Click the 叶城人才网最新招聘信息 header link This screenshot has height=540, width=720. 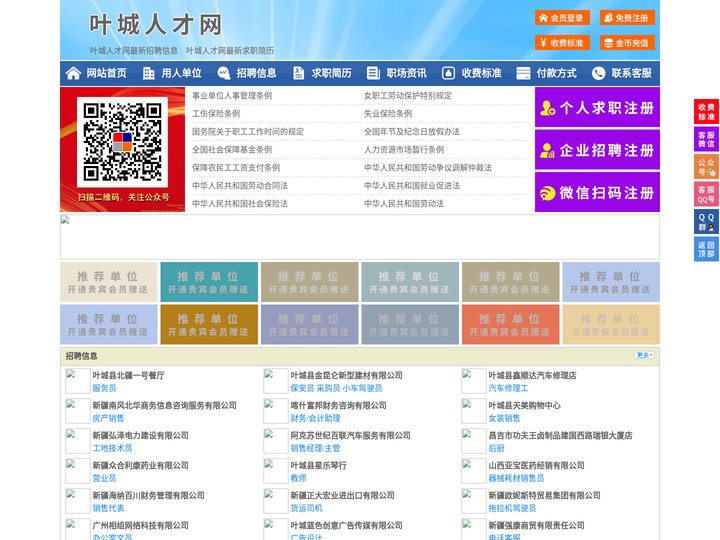tap(134, 51)
